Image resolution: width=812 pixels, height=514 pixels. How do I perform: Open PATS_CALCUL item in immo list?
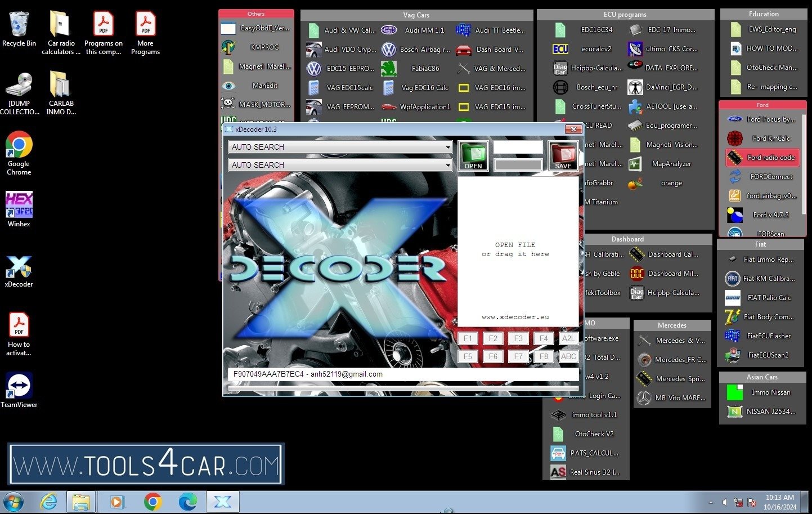coord(586,453)
